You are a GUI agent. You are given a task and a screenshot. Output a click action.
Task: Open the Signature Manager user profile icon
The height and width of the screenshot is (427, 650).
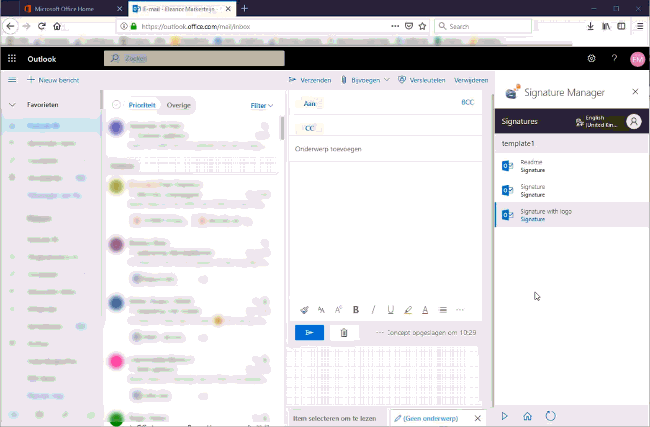point(634,121)
